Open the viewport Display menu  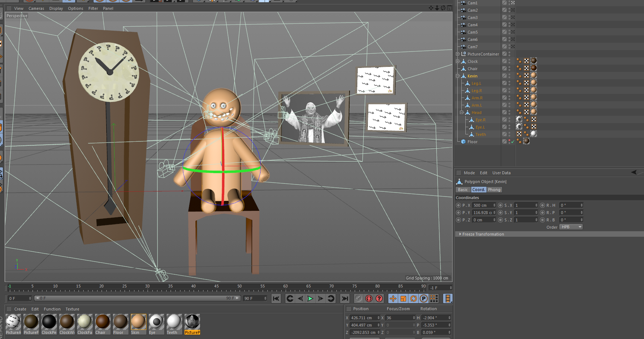[x=56, y=8]
